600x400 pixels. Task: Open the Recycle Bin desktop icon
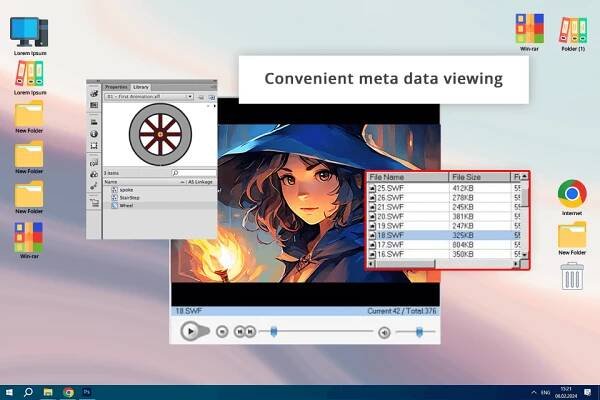pyautogui.click(x=572, y=277)
